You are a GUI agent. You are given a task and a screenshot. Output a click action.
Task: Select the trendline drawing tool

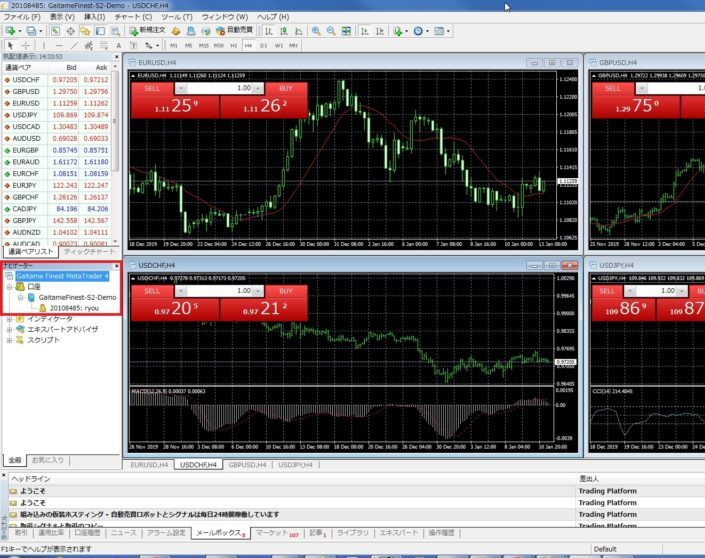74,45
